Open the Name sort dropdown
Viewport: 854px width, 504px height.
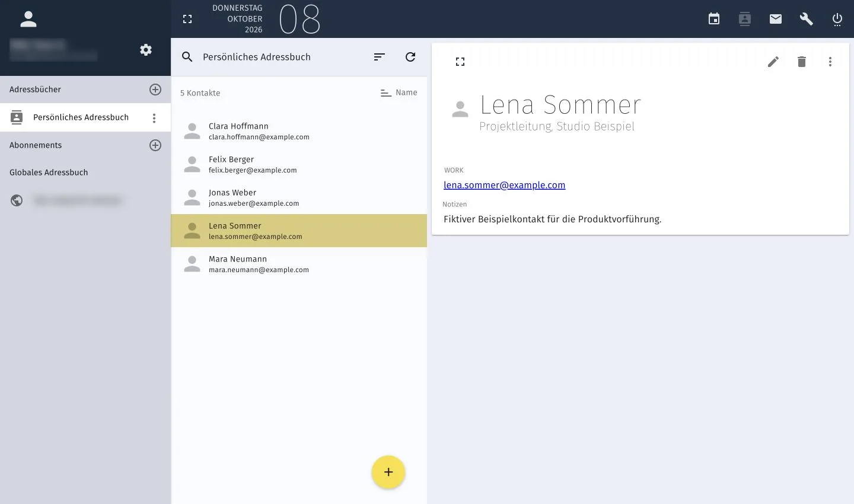399,92
